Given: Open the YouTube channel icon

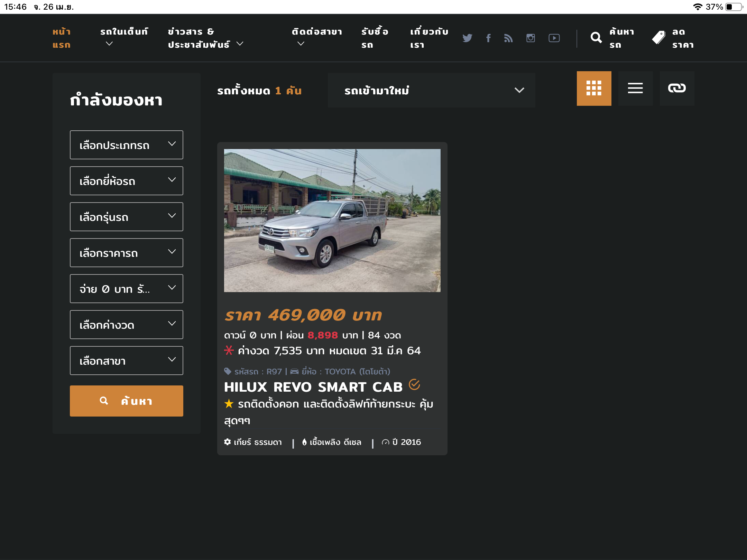Looking at the screenshot, I should pyautogui.click(x=554, y=38).
